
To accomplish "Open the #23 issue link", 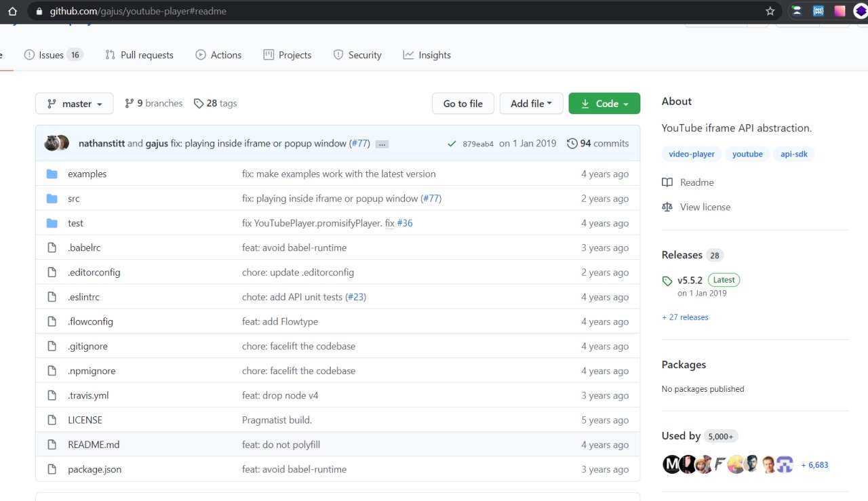I will pos(355,297).
